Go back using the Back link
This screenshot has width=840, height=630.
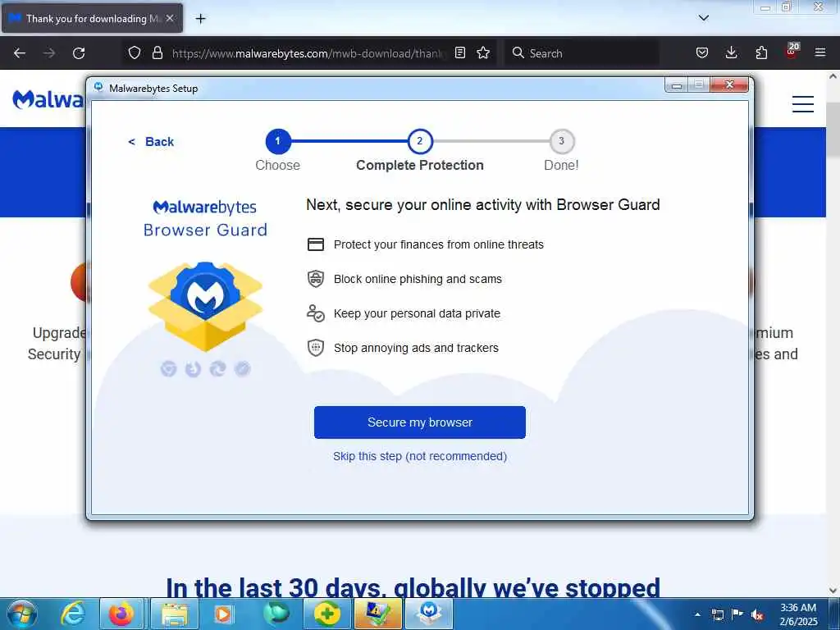tap(151, 142)
